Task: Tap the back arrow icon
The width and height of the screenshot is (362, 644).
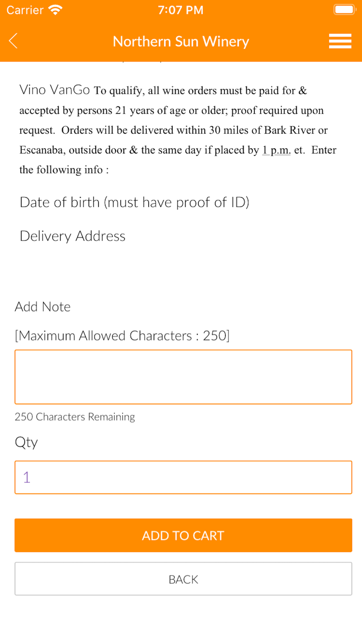Action: point(13,41)
